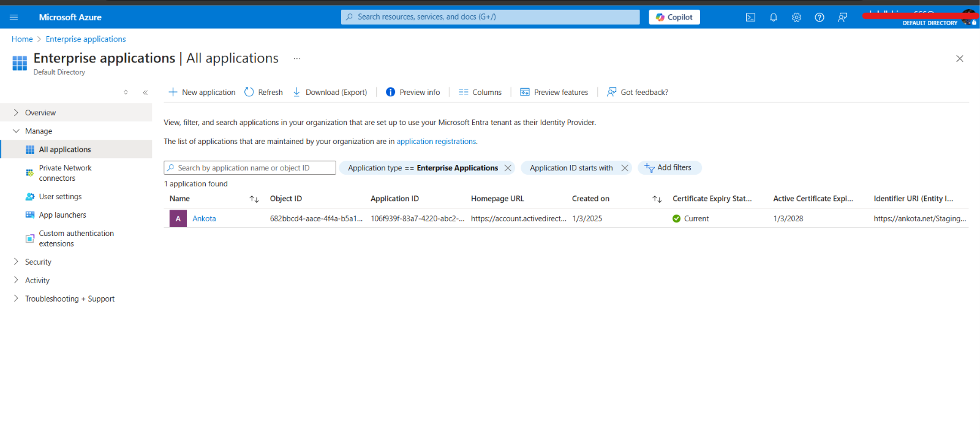Remove the Application type filter
Image resolution: width=980 pixels, height=442 pixels.
[508, 168]
